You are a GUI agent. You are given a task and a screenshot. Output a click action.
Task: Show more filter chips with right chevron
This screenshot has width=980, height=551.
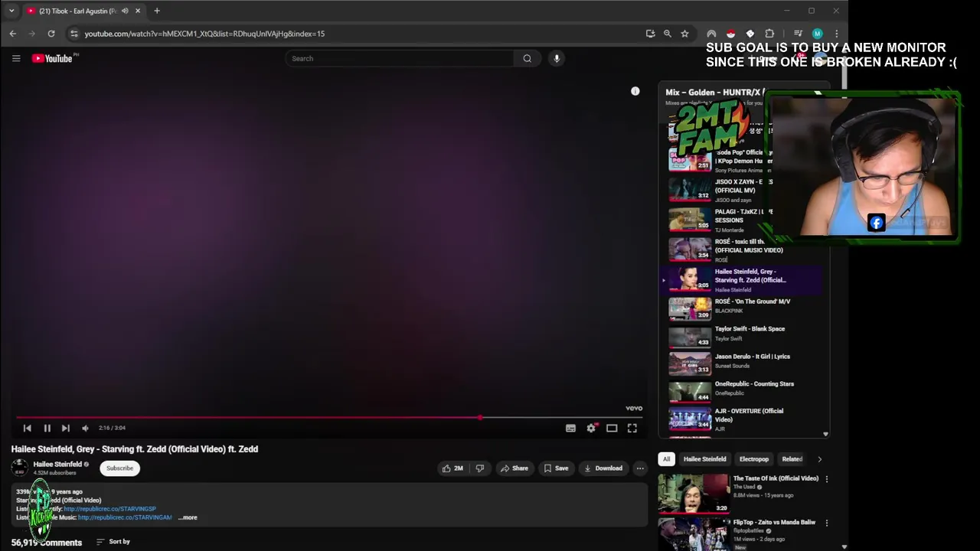(x=819, y=459)
